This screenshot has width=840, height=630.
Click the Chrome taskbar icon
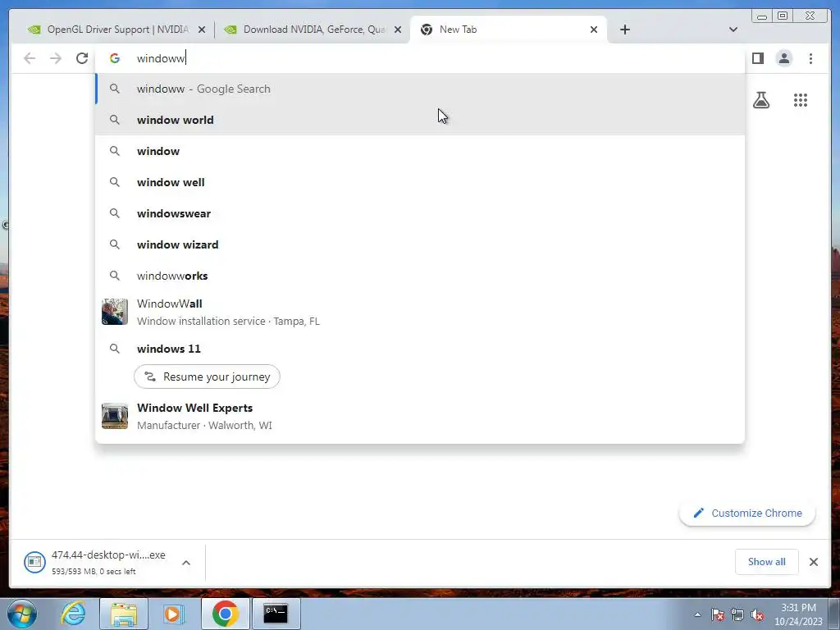pyautogui.click(x=225, y=614)
